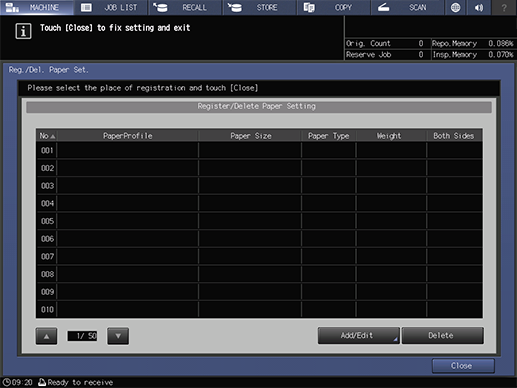517x388 pixels.
Task: Click the information icon beside the message
Action: pyautogui.click(x=23, y=31)
